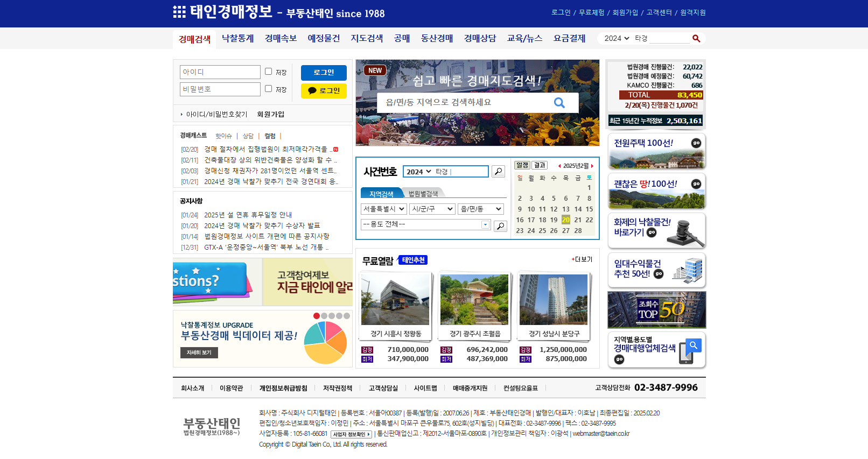868x459 pixels.
Task: Click the 비밀번호 input field
Action: [x=220, y=89]
